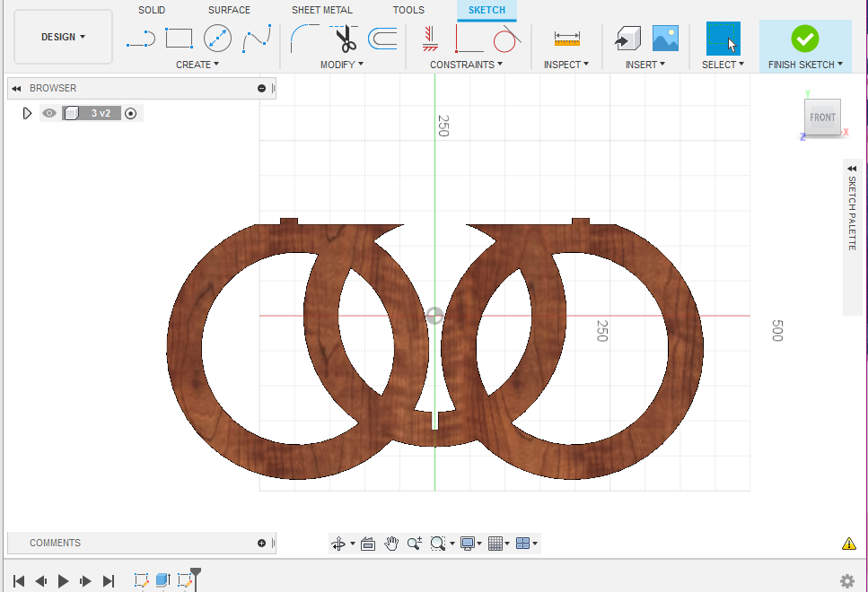868x592 pixels.
Task: Switch to the SHEET METAL tab
Action: 322,10
